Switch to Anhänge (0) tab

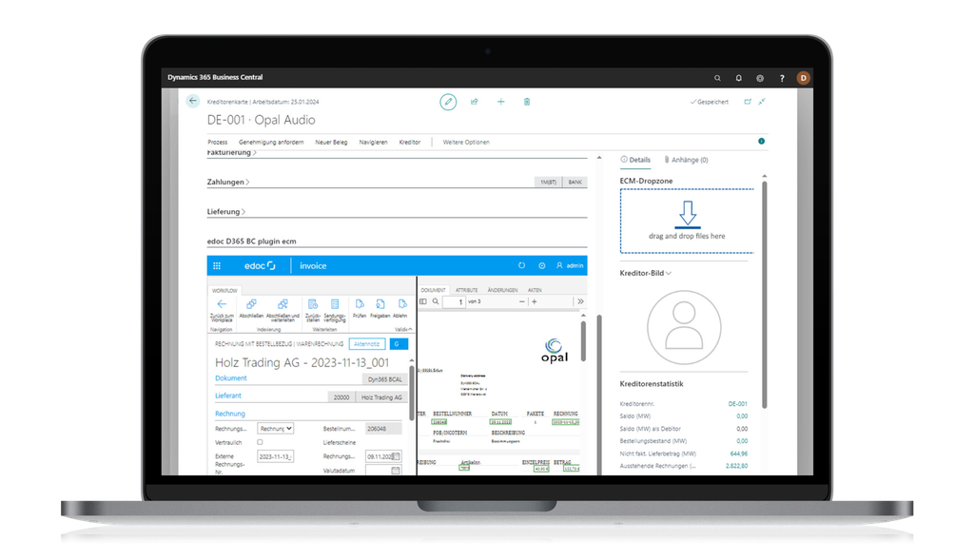coord(686,160)
